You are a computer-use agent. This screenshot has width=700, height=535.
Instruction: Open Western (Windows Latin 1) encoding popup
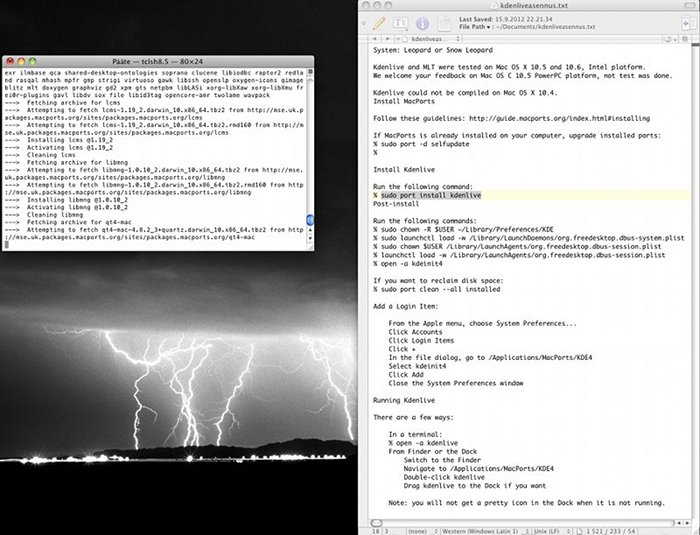click(x=485, y=531)
